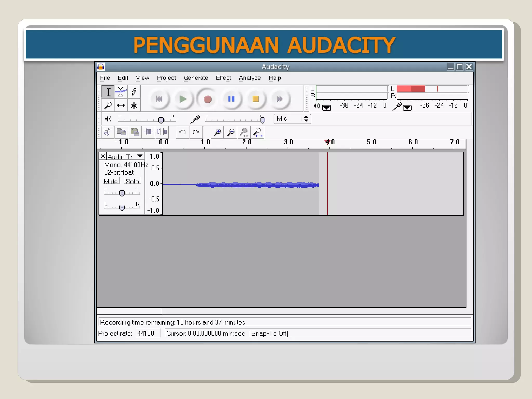Select the Draw pencil tool
Image resolution: width=532 pixels, height=399 pixels.
point(134,92)
